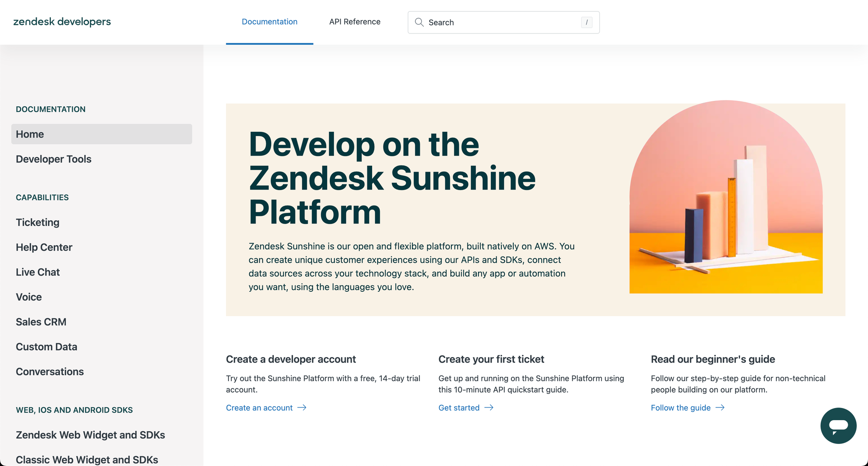
Task: Click the slash shortcut key badge
Action: pos(587,22)
